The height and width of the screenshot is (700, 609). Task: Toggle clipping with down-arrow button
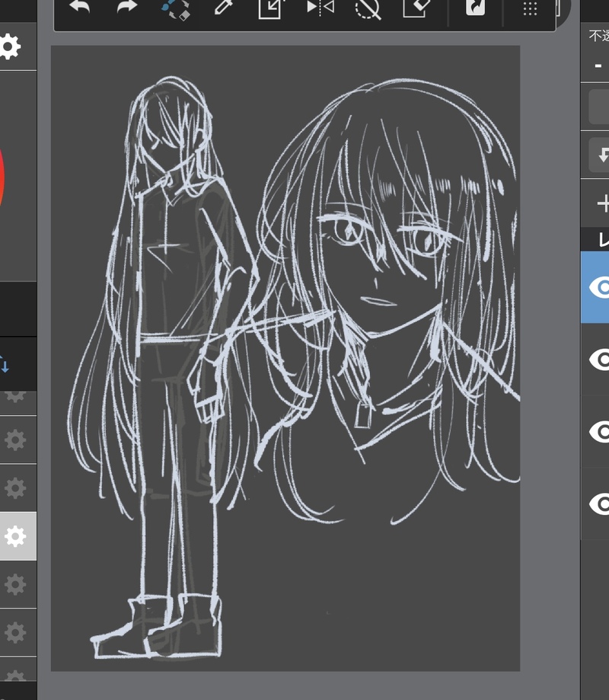click(x=599, y=155)
